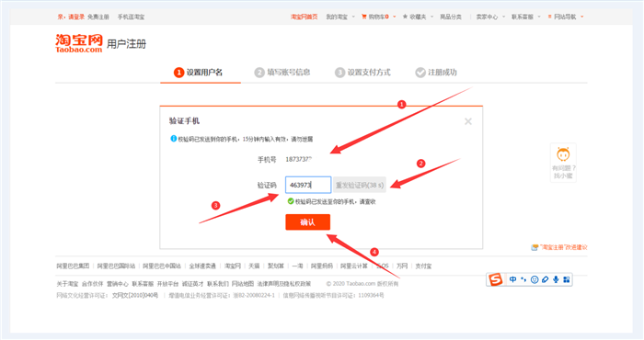Select the 注册成功 step tab
Screen dimensions: 644x340
pos(436,73)
